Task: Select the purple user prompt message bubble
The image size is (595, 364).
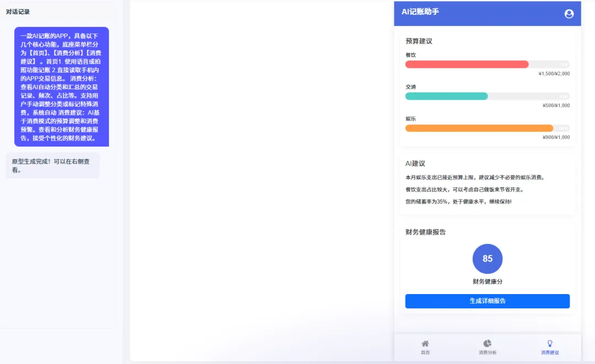Action: [x=62, y=87]
